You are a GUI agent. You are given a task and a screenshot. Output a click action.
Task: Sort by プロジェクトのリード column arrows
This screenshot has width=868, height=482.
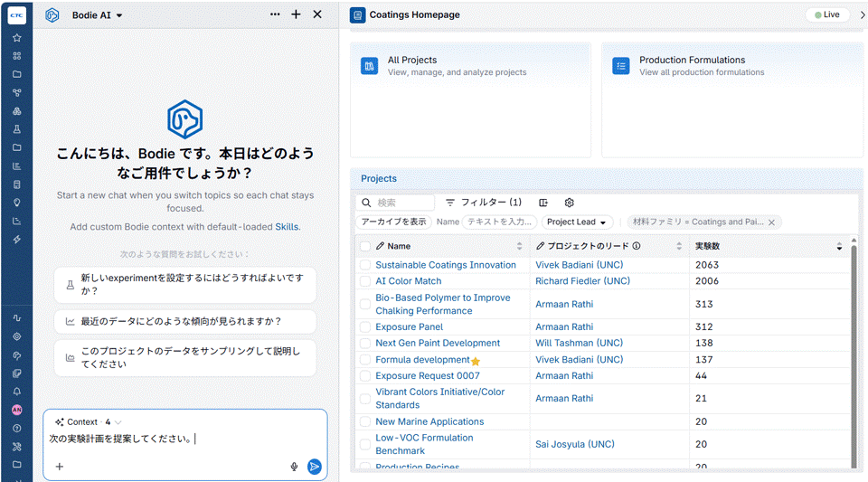pos(679,246)
